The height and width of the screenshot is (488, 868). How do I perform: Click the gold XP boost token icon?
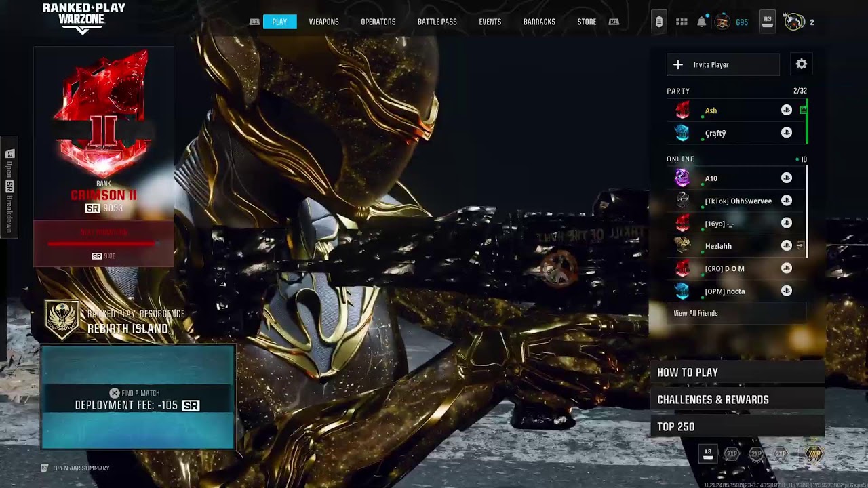(813, 454)
